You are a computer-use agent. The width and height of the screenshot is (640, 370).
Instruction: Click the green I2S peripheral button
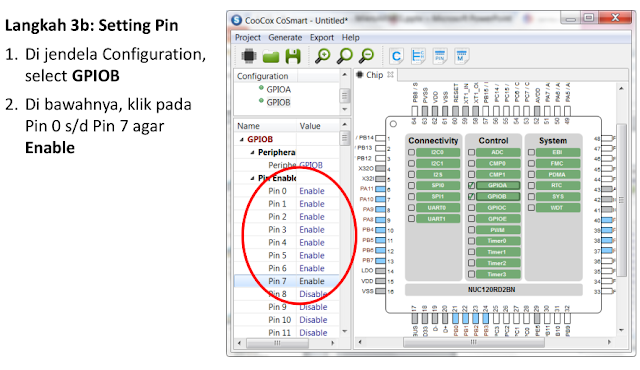(438, 174)
